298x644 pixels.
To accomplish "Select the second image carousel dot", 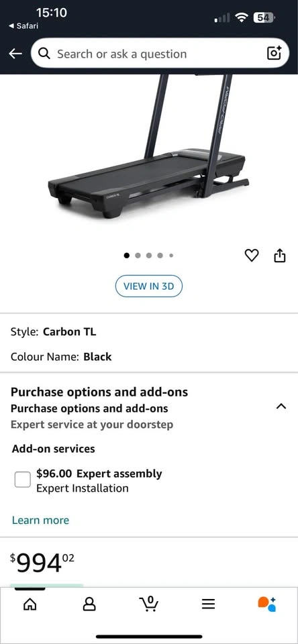I will [138, 256].
